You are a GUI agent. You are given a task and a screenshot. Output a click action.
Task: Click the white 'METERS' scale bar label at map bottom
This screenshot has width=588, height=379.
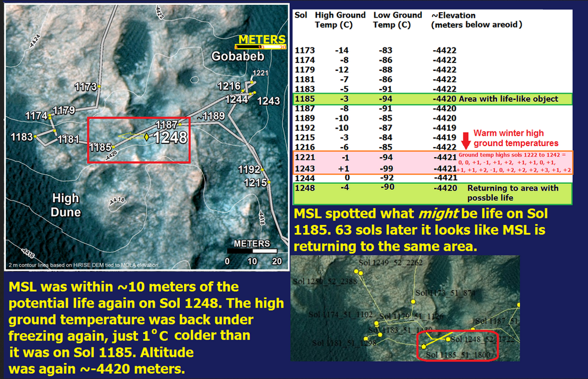point(252,244)
